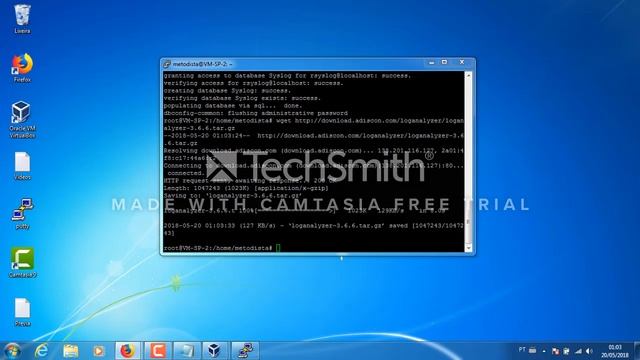The image size is (640, 360).
Task: Switch to Camtasia in the taskbar
Action: pyautogui.click(x=157, y=351)
